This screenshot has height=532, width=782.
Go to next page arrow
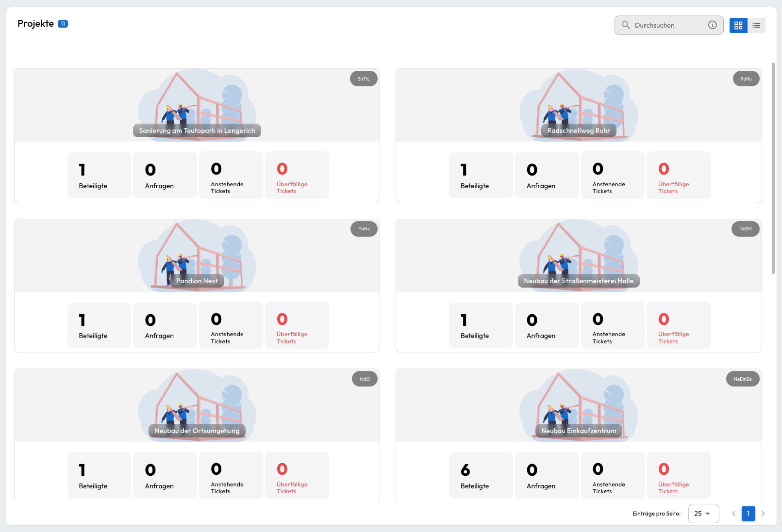(x=763, y=514)
